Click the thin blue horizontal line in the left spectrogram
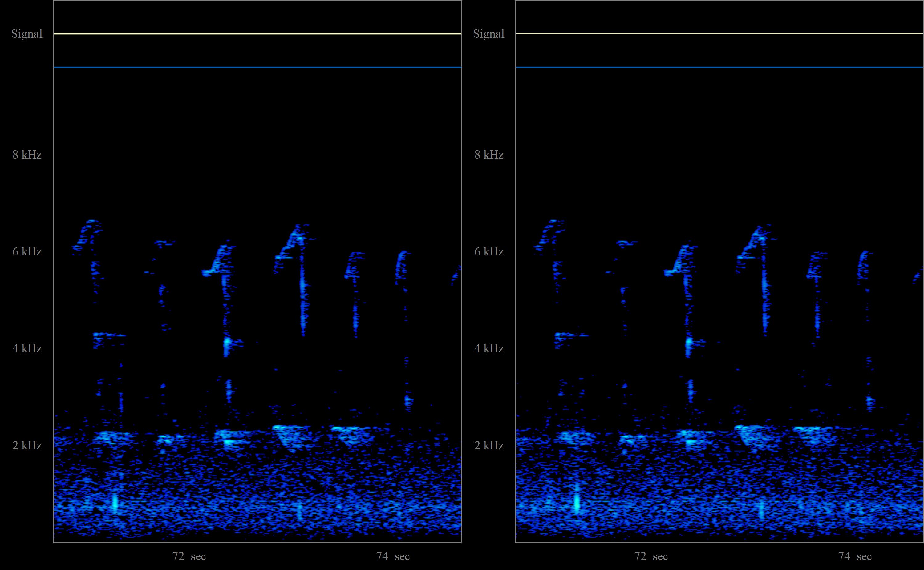 click(257, 67)
